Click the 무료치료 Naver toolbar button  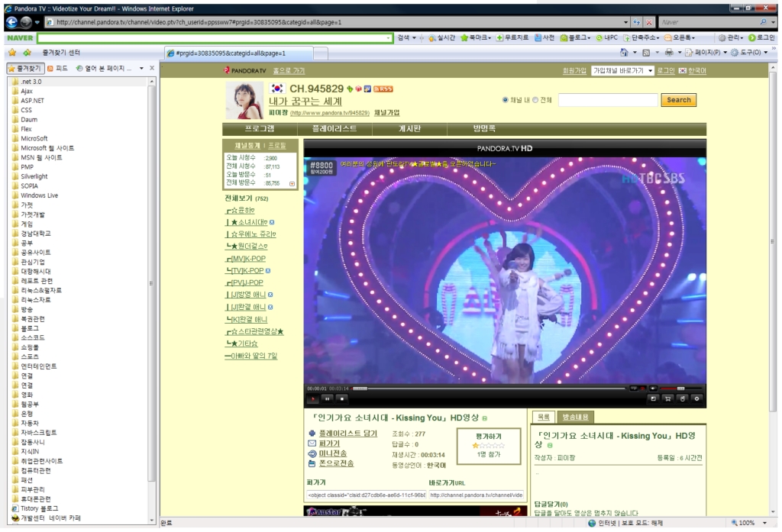click(x=512, y=38)
